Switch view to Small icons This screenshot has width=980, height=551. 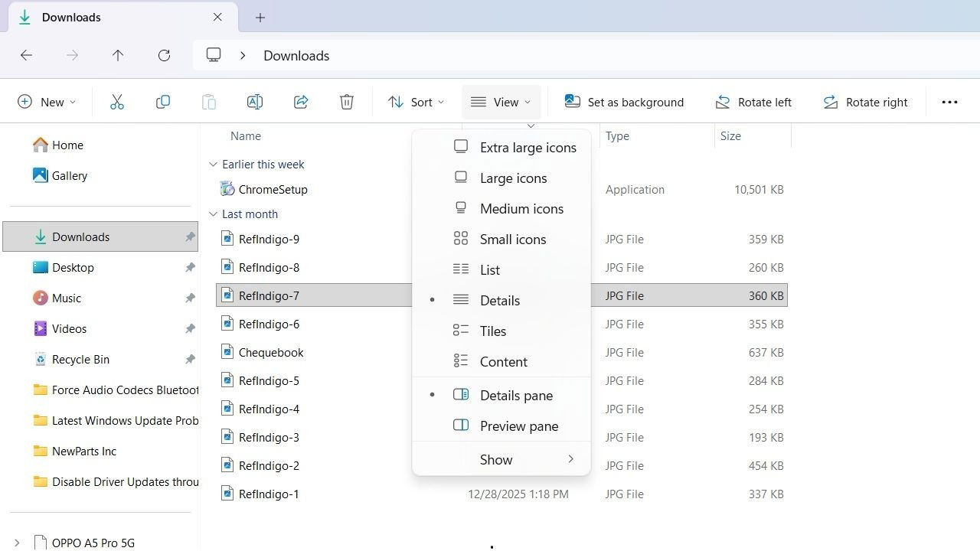click(x=512, y=239)
